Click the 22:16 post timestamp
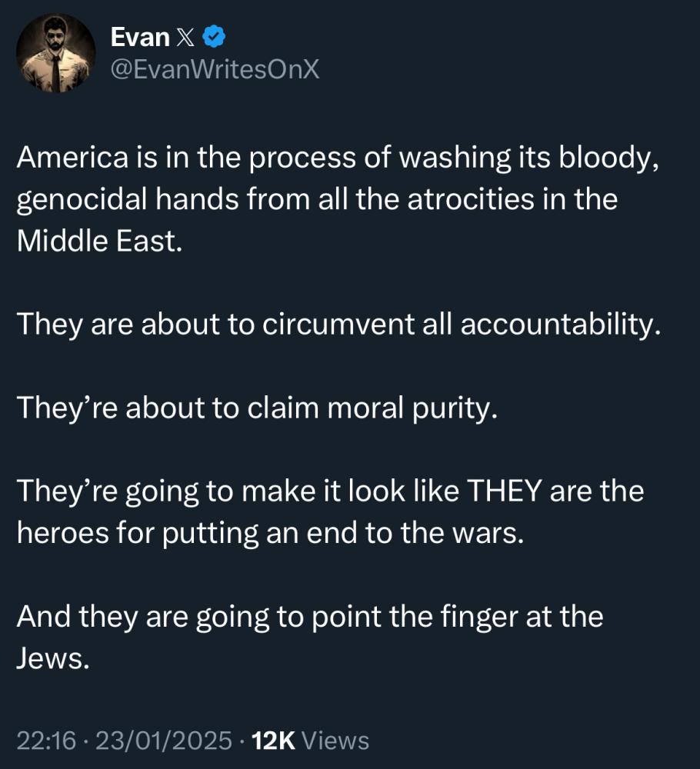 (x=46, y=741)
